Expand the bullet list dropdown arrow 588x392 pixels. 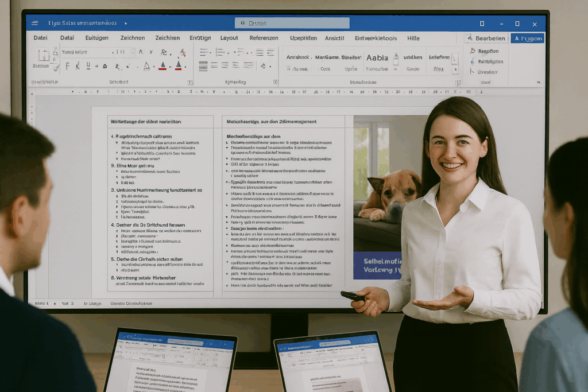point(210,52)
